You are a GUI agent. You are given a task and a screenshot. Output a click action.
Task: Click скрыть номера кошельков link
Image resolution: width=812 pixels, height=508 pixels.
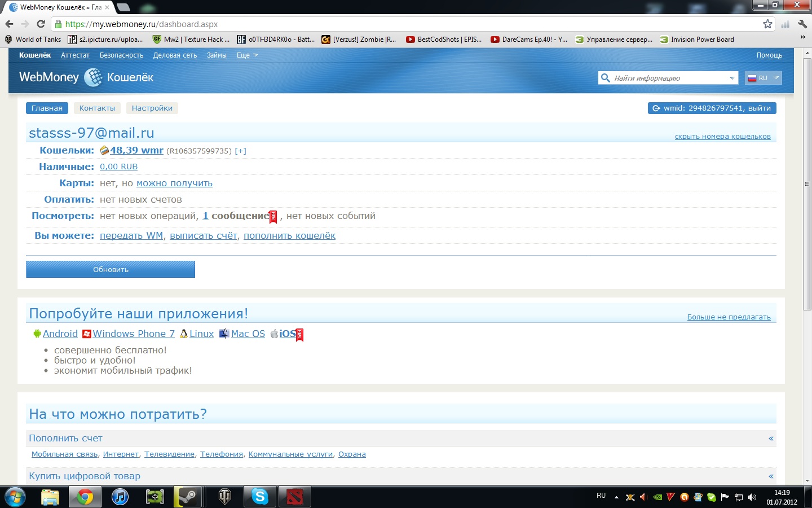(x=723, y=137)
